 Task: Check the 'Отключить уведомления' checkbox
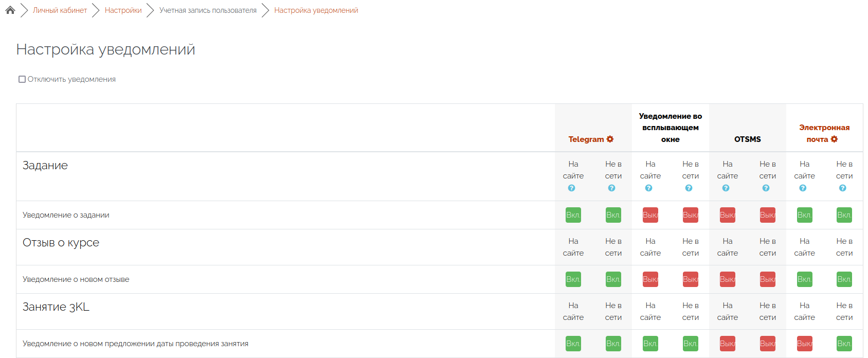22,79
